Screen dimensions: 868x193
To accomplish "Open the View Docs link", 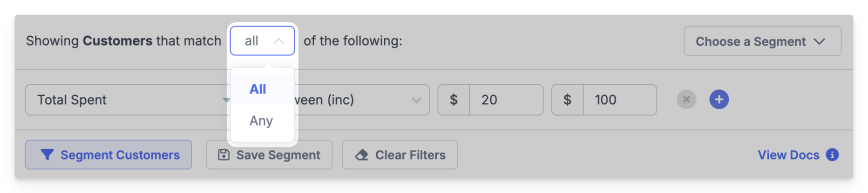I will tap(788, 155).
